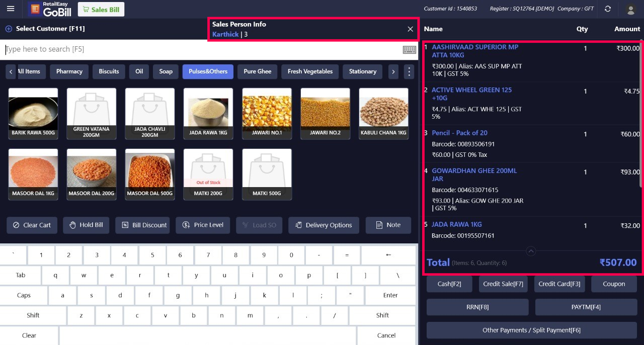Add MASOOR DAL 500G product
Screen dimensions: 644x345
click(x=150, y=175)
